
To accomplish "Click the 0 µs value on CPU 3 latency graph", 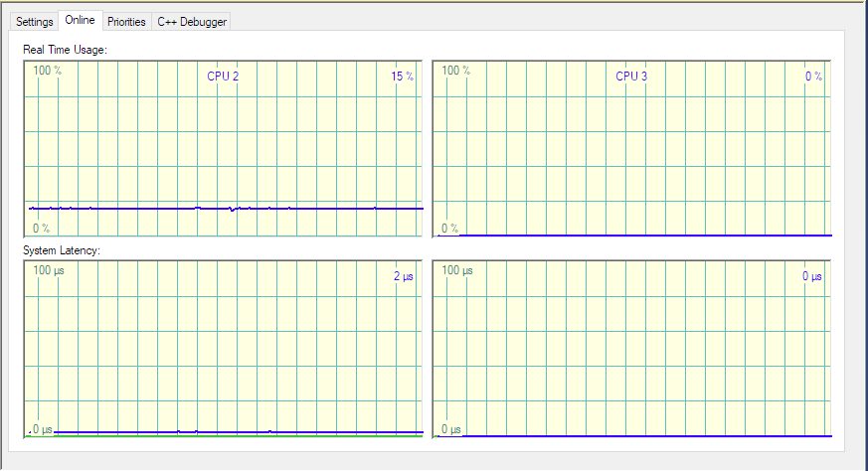I will [812, 276].
